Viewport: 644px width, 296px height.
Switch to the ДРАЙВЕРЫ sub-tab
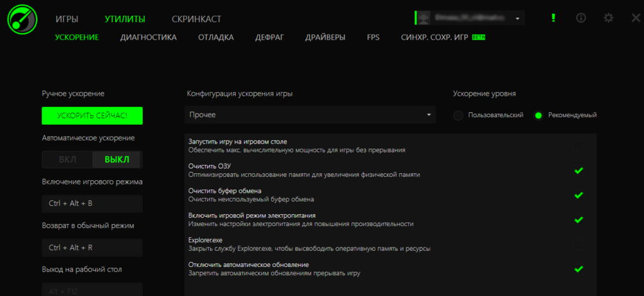[x=325, y=37]
